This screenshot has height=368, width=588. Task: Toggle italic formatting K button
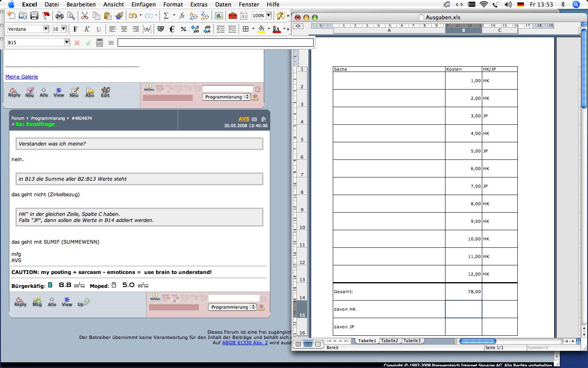(x=87, y=29)
